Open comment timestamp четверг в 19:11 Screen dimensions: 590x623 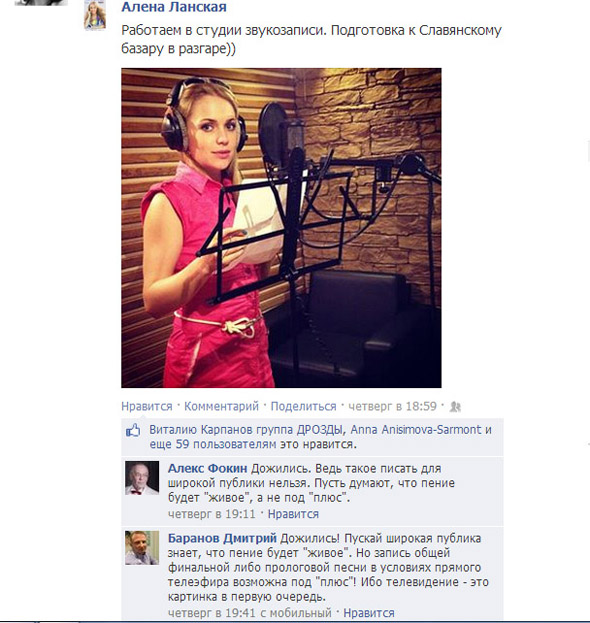click(x=212, y=514)
